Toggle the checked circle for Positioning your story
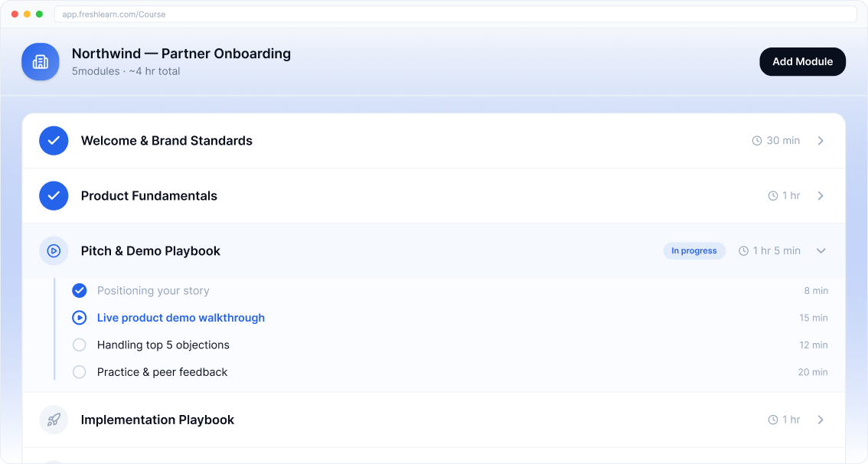Image resolution: width=868 pixels, height=464 pixels. (x=79, y=291)
